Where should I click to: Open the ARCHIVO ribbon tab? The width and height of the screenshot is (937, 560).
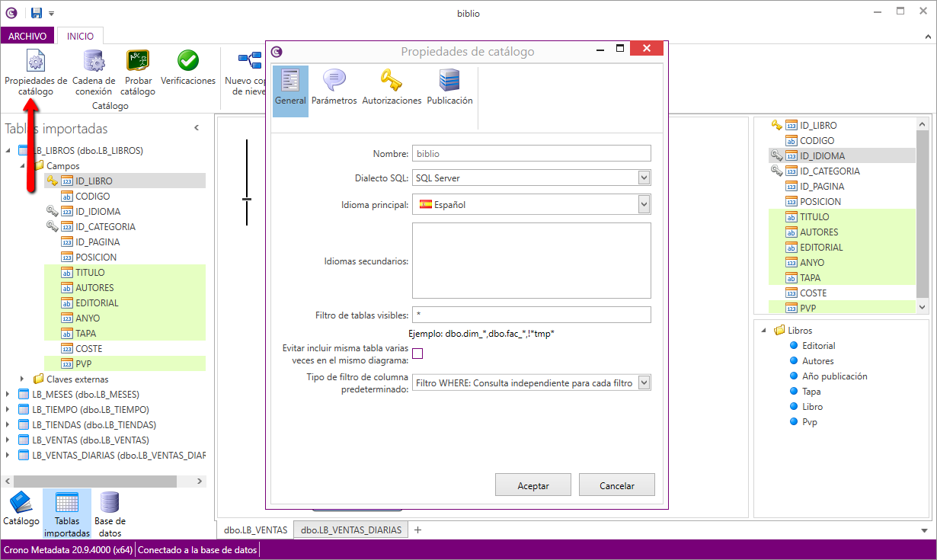click(27, 36)
